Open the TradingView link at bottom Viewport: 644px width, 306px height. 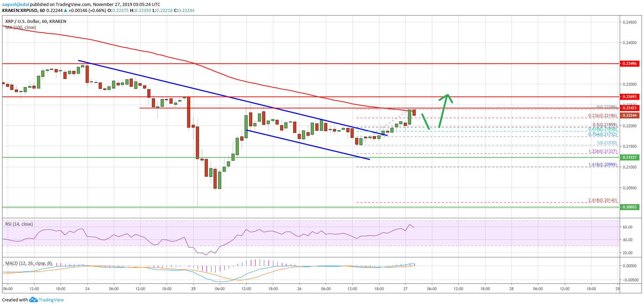pos(51,300)
